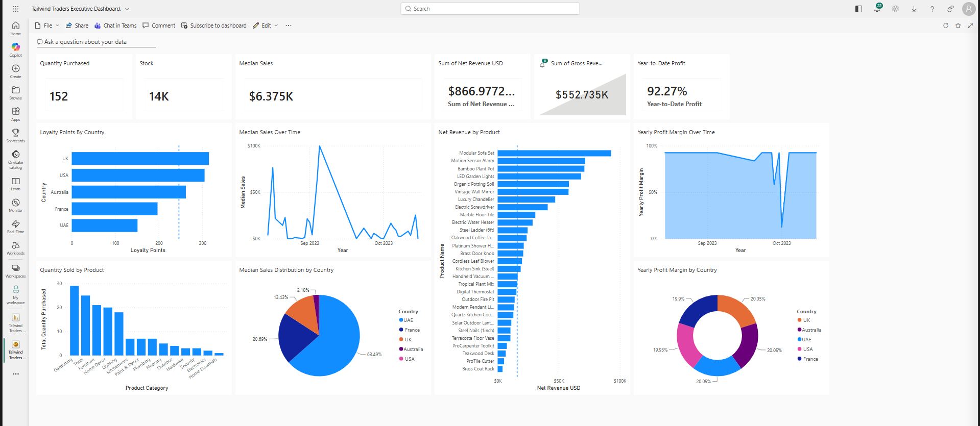Start Chat in Teams
Image resolution: width=980 pixels, height=426 pixels.
(115, 26)
